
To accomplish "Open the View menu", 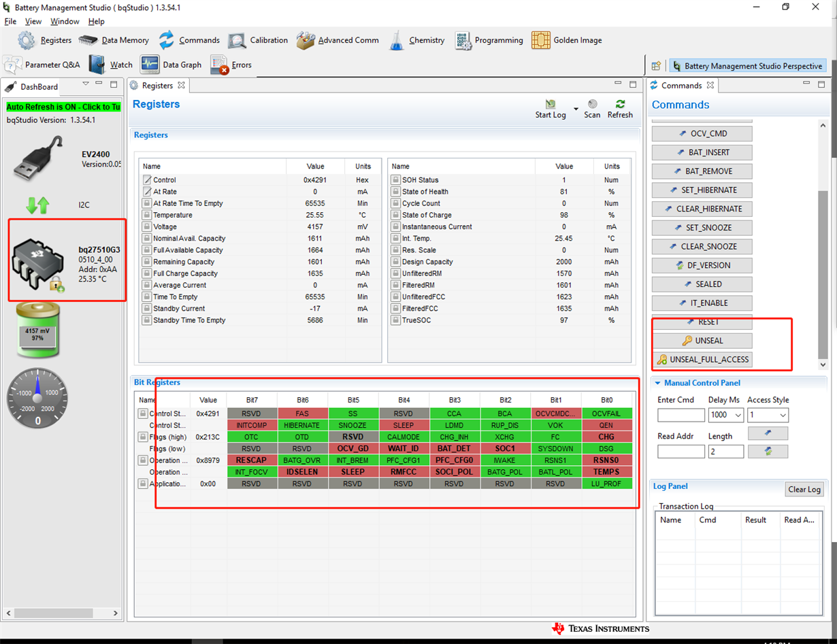I will [33, 21].
